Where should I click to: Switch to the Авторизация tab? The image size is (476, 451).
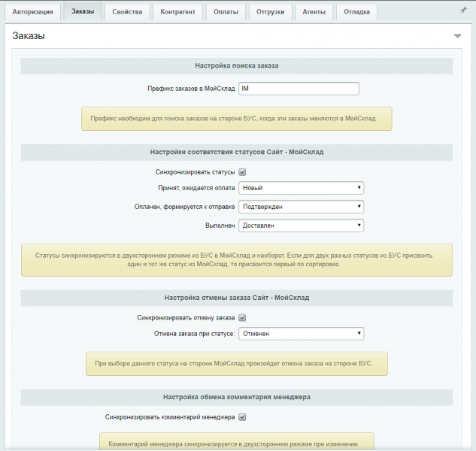click(32, 12)
